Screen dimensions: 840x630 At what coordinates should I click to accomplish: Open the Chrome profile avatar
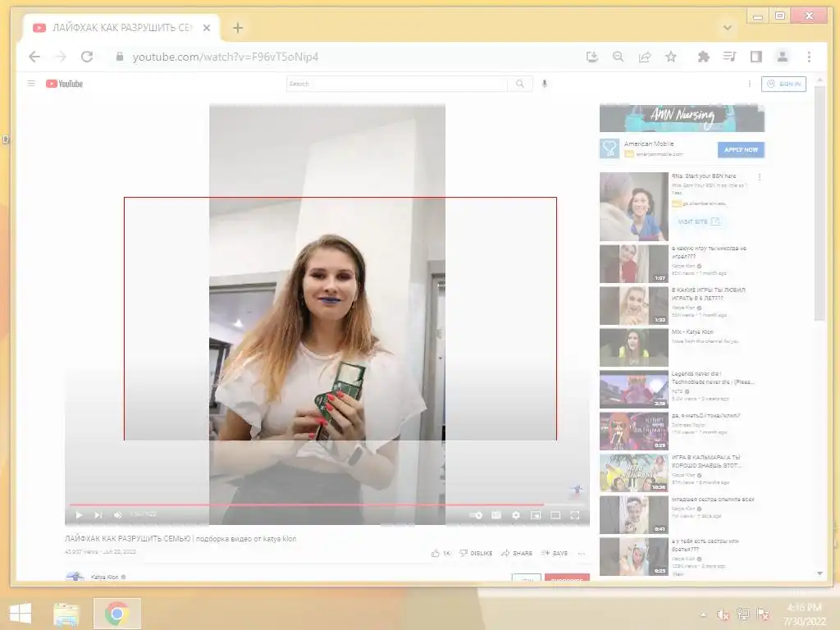point(782,57)
